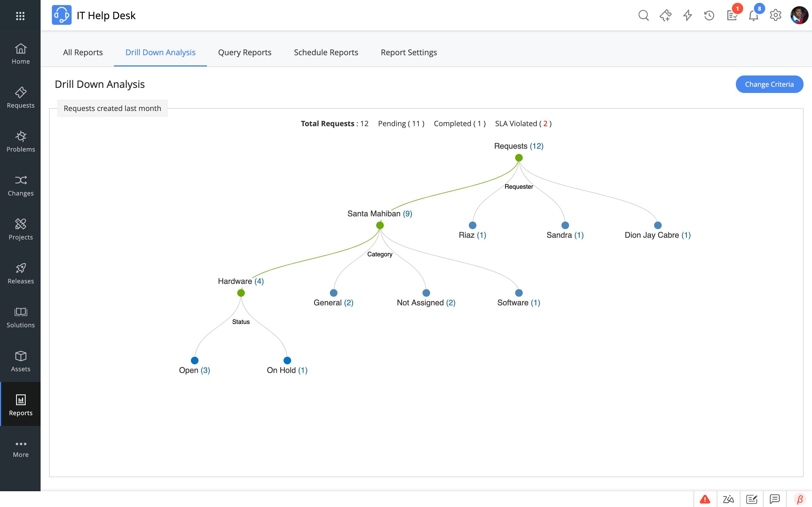Screen dimensions: 812x507
Task: Click the Change Criteria button
Action: (769, 84)
